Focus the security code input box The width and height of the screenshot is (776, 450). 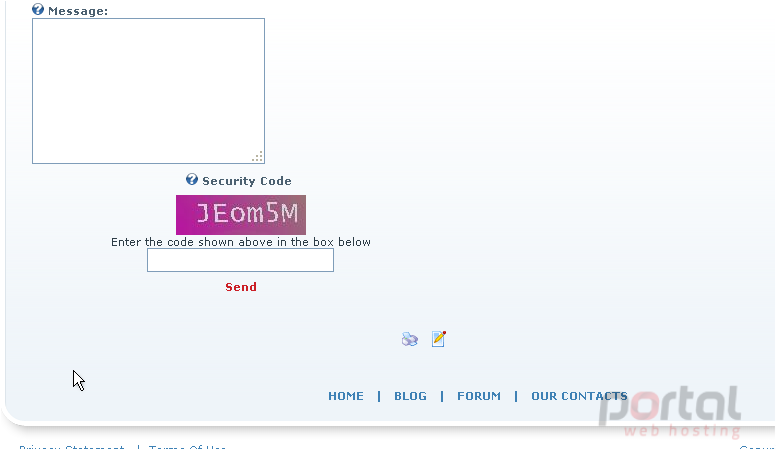[x=241, y=260]
